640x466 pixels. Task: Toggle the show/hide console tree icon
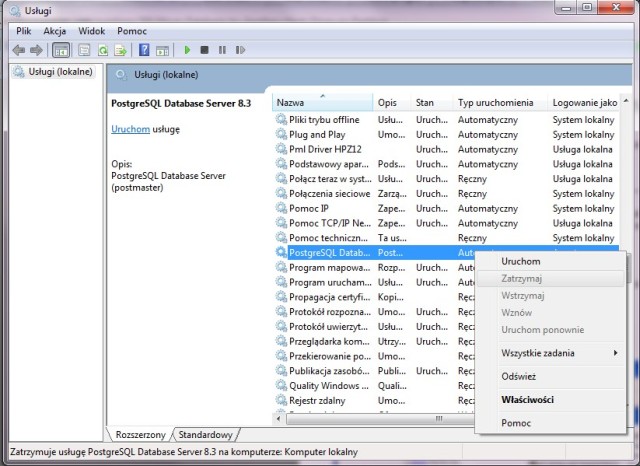click(60, 50)
